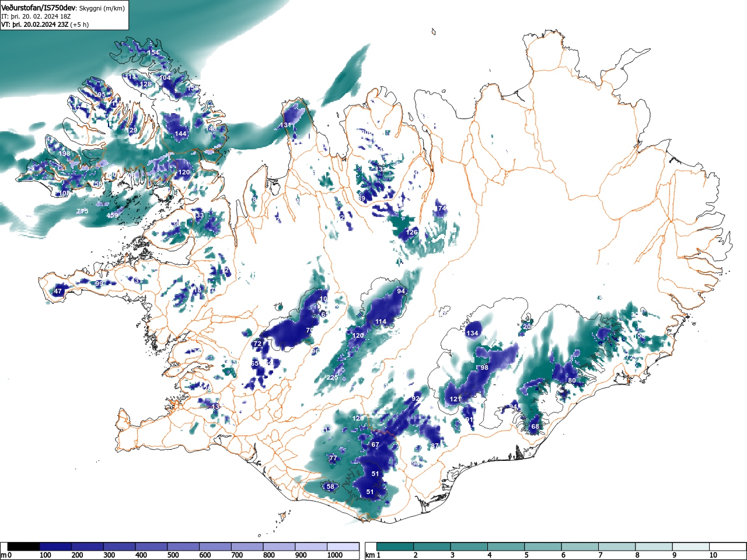Select the '108' value label
The height and width of the screenshot is (560, 747).
(64, 193)
